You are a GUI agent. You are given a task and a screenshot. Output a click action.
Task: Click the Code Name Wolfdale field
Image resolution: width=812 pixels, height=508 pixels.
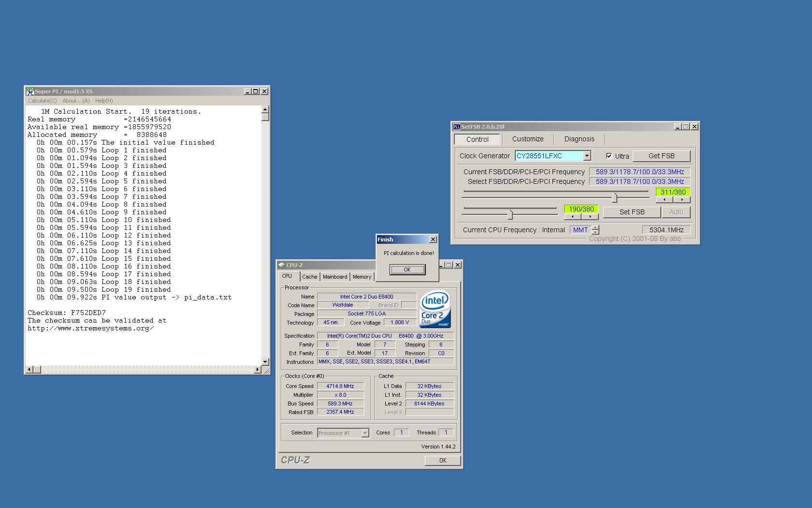pos(343,305)
